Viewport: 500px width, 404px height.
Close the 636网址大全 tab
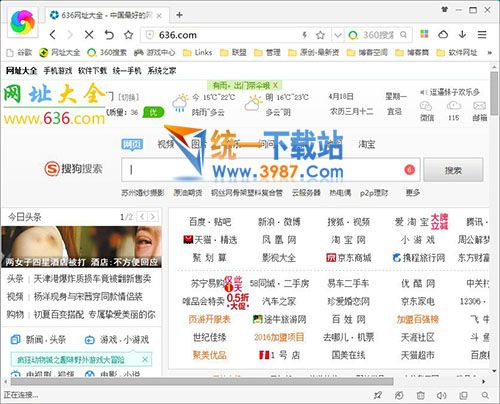coord(159,16)
